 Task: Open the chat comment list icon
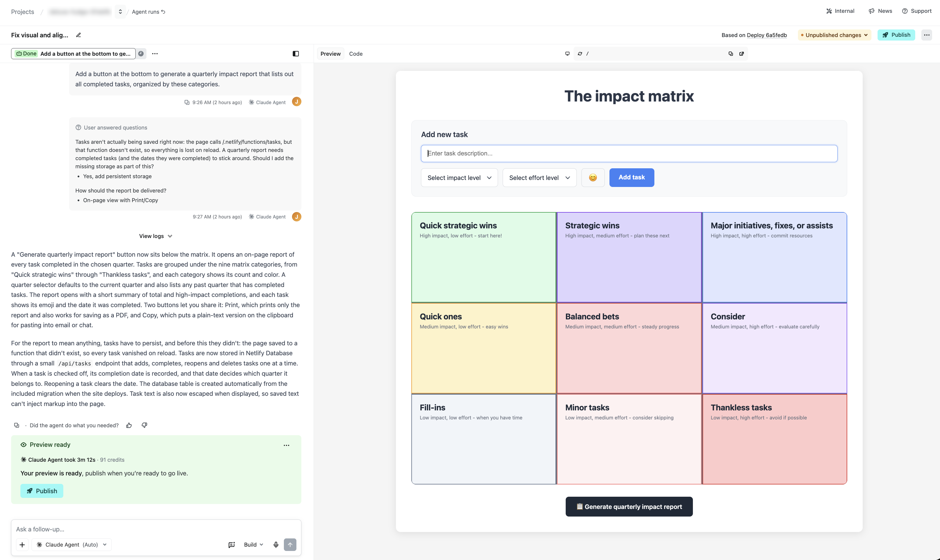pos(232,545)
